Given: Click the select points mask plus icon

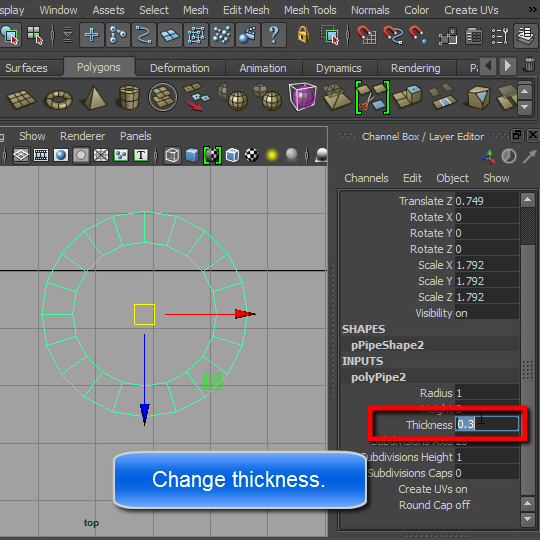Looking at the screenshot, I should [91, 35].
